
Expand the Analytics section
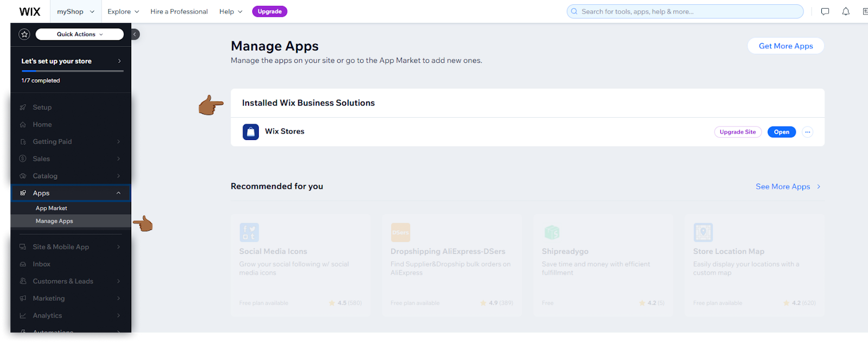pyautogui.click(x=71, y=315)
